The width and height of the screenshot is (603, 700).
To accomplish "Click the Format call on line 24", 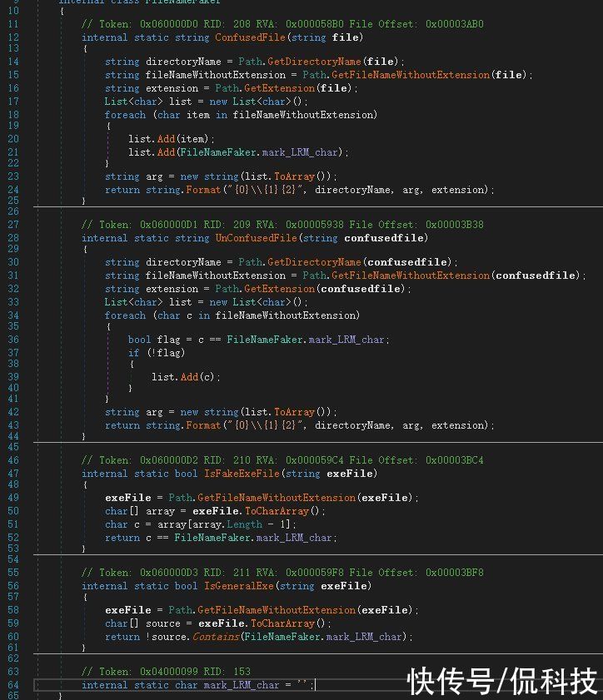I will tap(203, 190).
